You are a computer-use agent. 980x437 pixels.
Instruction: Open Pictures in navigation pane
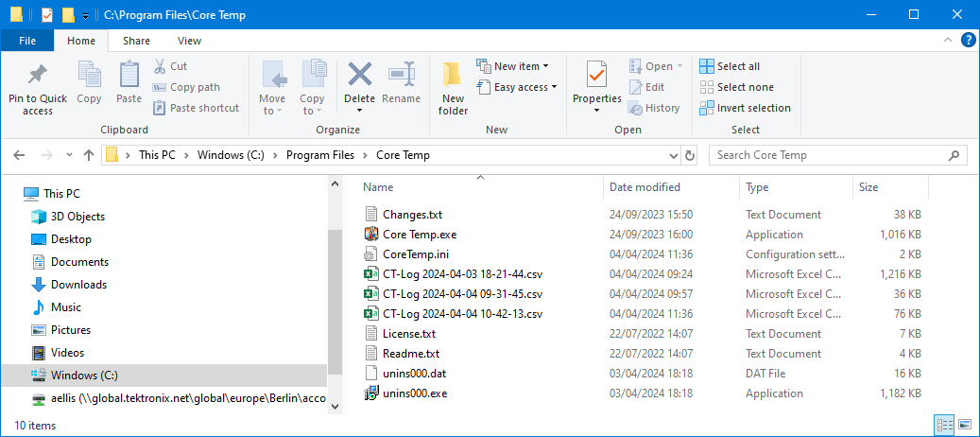(71, 329)
